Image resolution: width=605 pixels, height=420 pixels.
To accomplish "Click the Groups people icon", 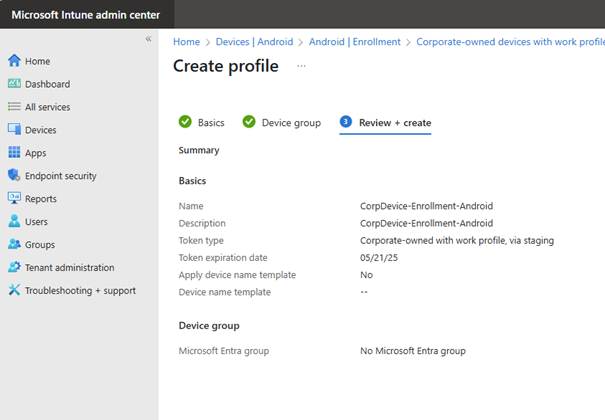I will (14, 244).
